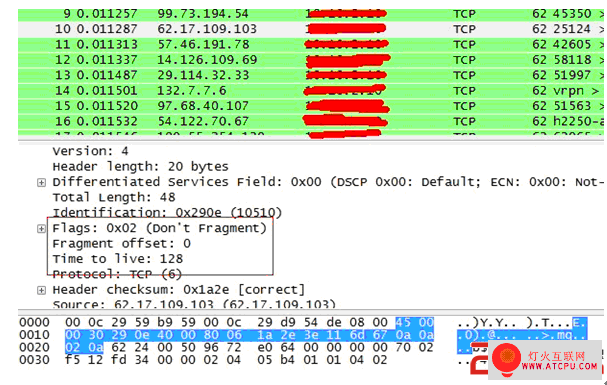Select Protocol: TCP (6) field

coord(117,274)
